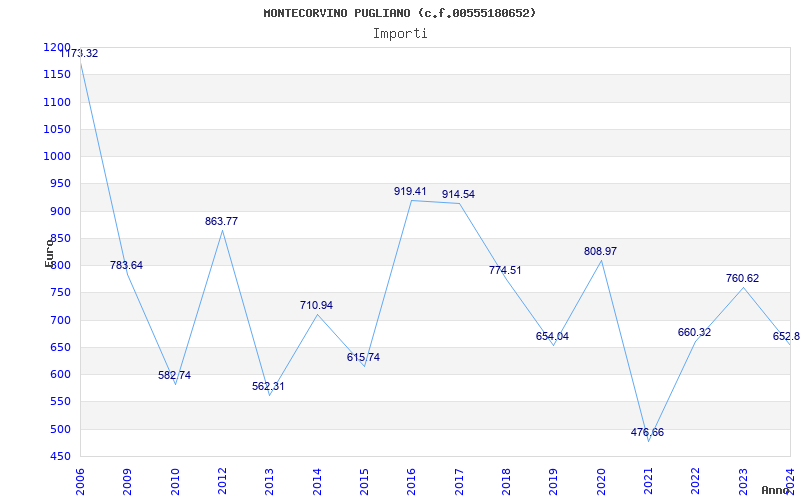This screenshot has width=800, height=500.
Task: Click the 600 y-axis tick
Action: point(60,374)
